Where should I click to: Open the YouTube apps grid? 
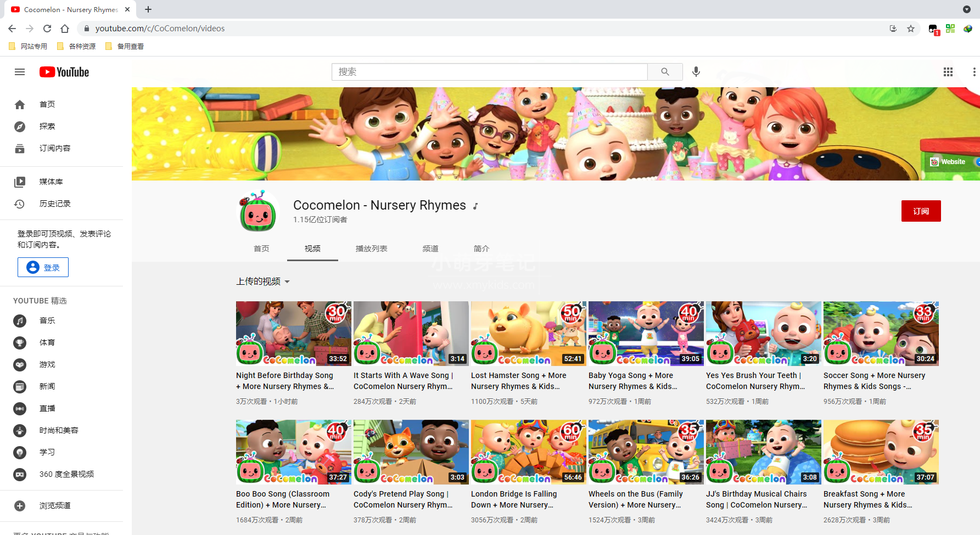click(x=948, y=72)
